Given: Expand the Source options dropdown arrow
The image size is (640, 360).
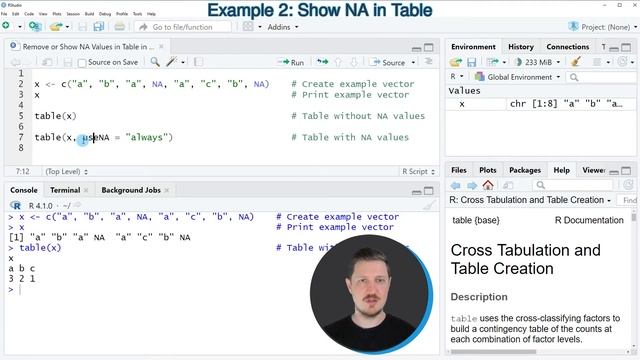Looking at the screenshot, I should click(413, 62).
